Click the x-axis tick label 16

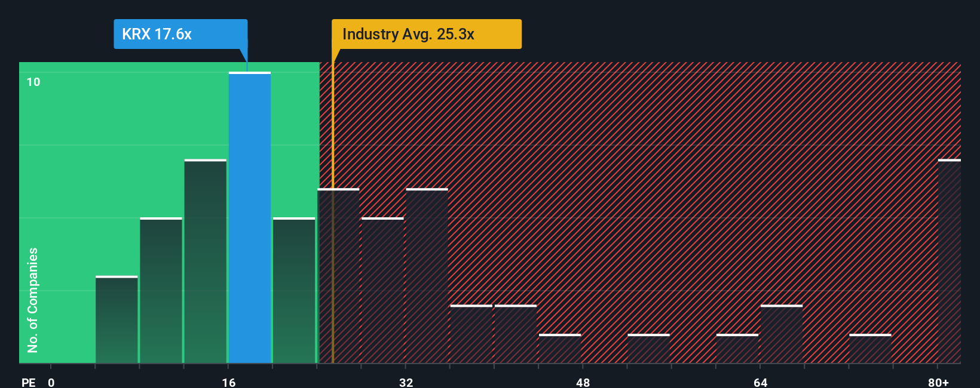point(229,382)
